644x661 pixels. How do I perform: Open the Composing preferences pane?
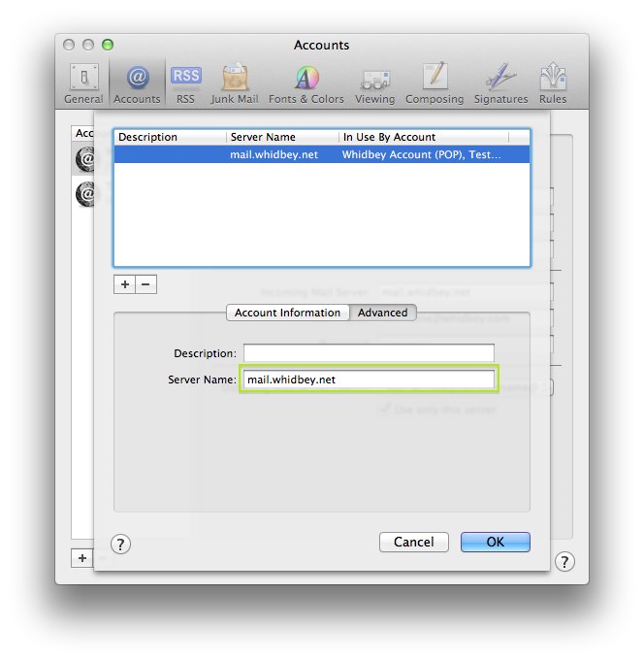click(x=435, y=83)
